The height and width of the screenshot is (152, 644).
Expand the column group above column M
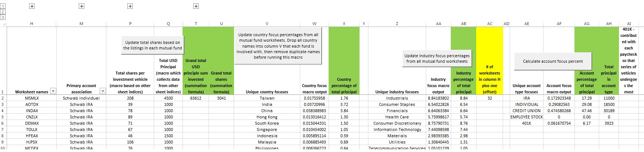[x=81, y=6]
